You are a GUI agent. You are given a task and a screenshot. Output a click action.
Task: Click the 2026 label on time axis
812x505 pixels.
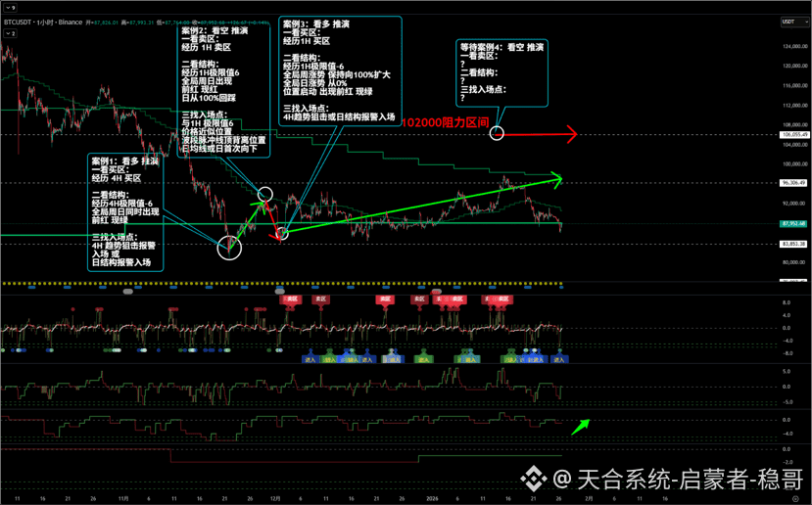pyautogui.click(x=432, y=499)
